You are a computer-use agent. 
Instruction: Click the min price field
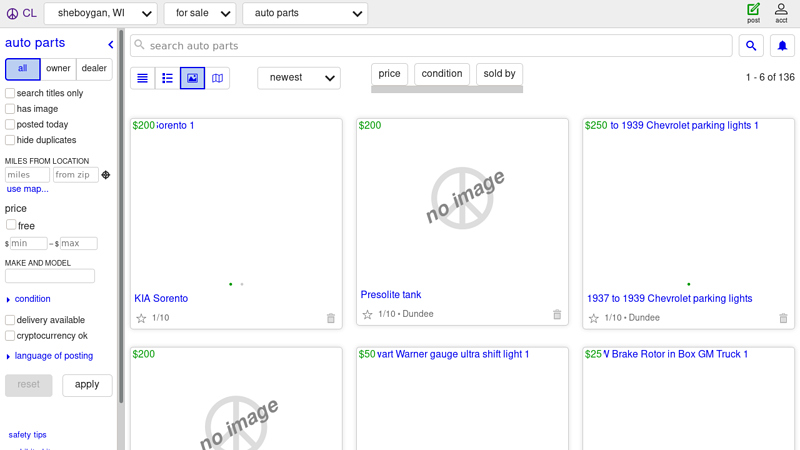[29, 243]
